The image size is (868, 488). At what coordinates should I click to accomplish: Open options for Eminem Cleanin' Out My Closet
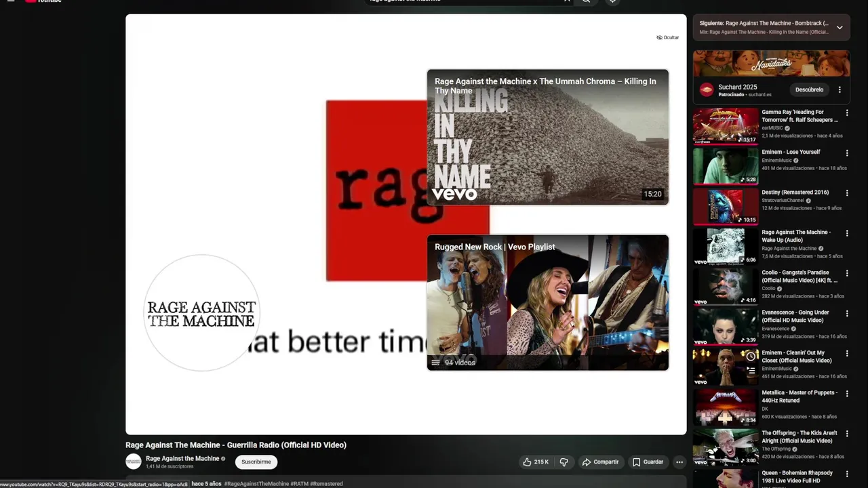click(x=846, y=353)
